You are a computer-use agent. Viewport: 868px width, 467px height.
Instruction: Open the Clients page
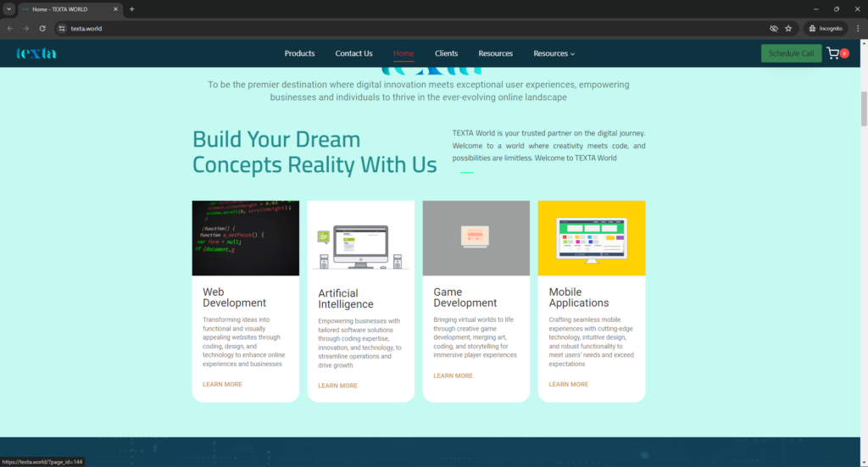446,53
